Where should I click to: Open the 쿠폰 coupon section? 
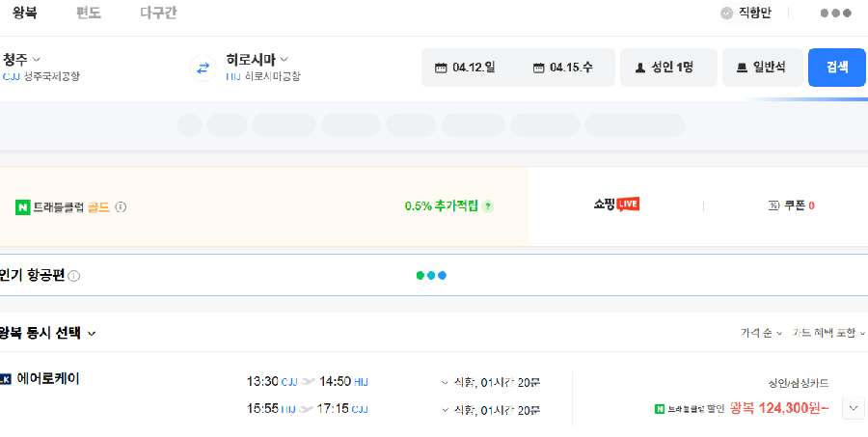click(791, 205)
